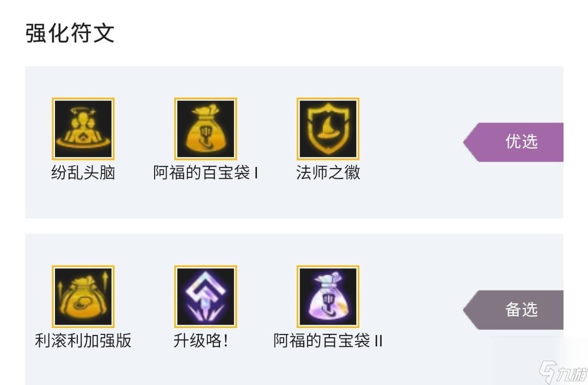Click the 阿福的百宝袋 I text label

point(205,172)
